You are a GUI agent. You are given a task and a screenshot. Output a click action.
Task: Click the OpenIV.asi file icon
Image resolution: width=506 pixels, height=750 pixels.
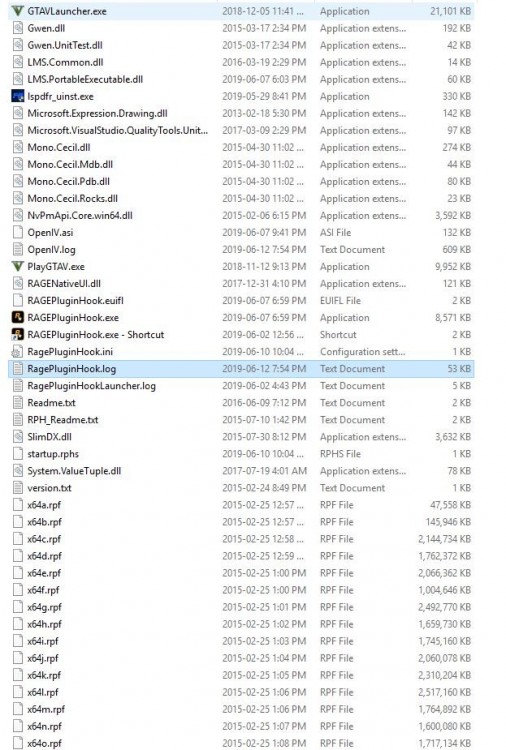18,232
